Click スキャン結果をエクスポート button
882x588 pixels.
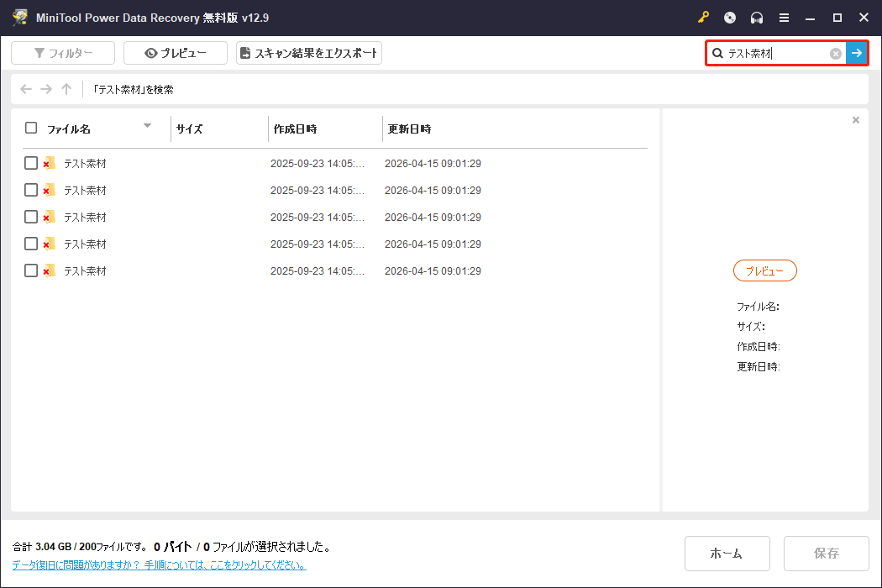[309, 53]
